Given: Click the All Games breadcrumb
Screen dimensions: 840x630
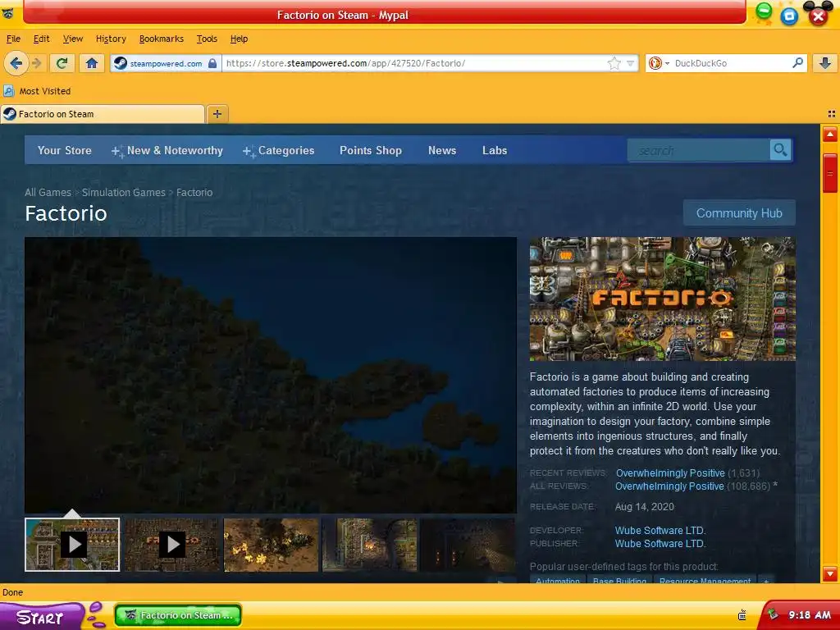Looking at the screenshot, I should (x=48, y=192).
